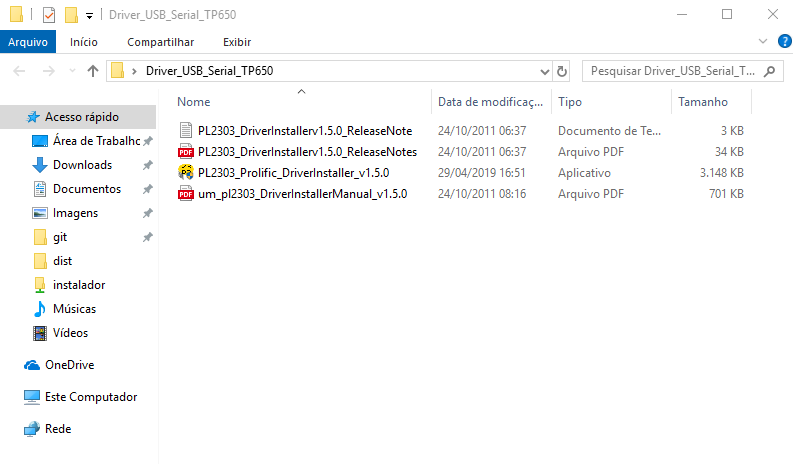
Task: Click the Rede network icon
Action: pyautogui.click(x=32, y=429)
